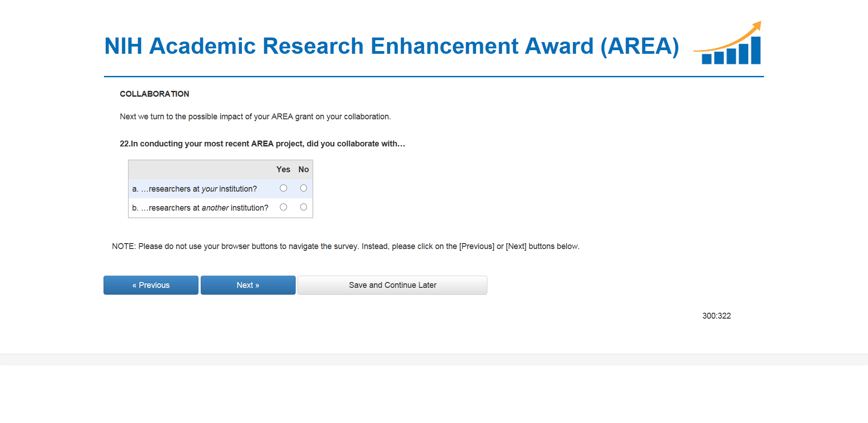
Task: Click the No column header
Action: pos(303,169)
